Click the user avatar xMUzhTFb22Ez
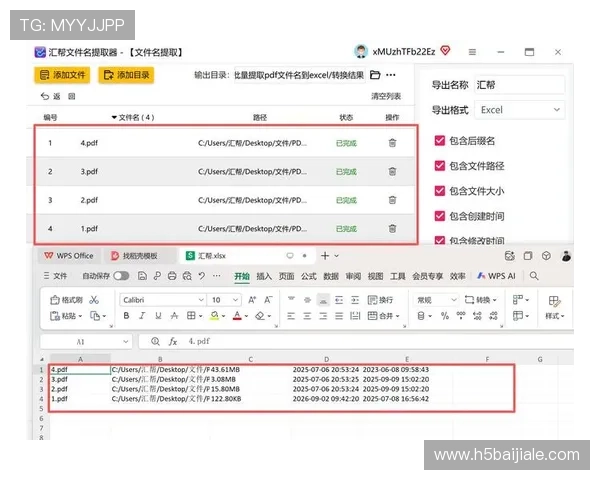Screen dimensions: 600x480 tap(360, 51)
